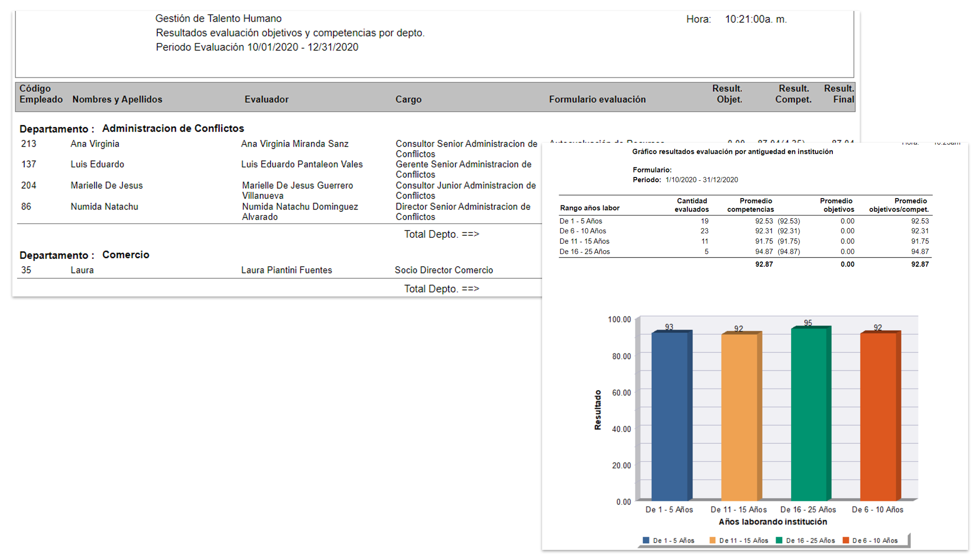Click chart title 'Gráfico resultados evaluación por antigüedad'
The image size is (980, 554).
[732, 151]
